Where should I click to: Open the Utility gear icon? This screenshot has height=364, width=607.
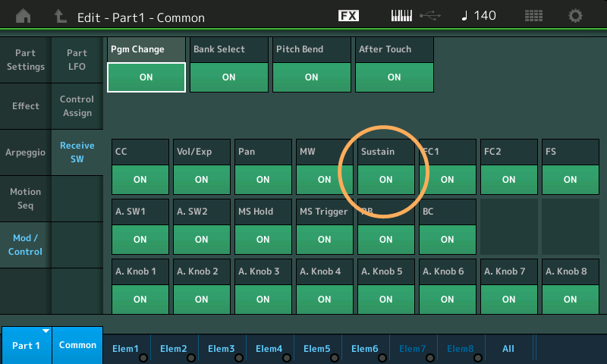(x=575, y=16)
